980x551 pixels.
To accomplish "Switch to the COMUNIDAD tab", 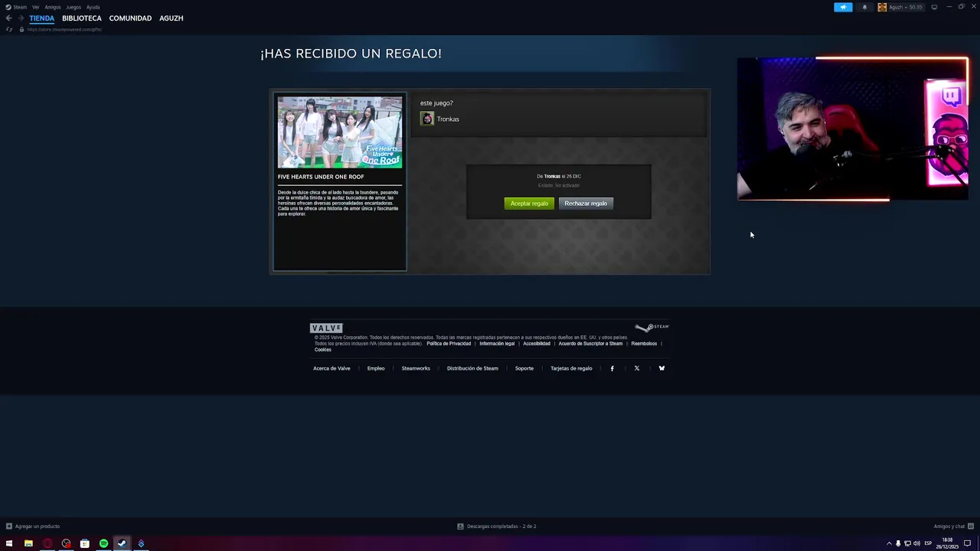I will (x=130, y=18).
